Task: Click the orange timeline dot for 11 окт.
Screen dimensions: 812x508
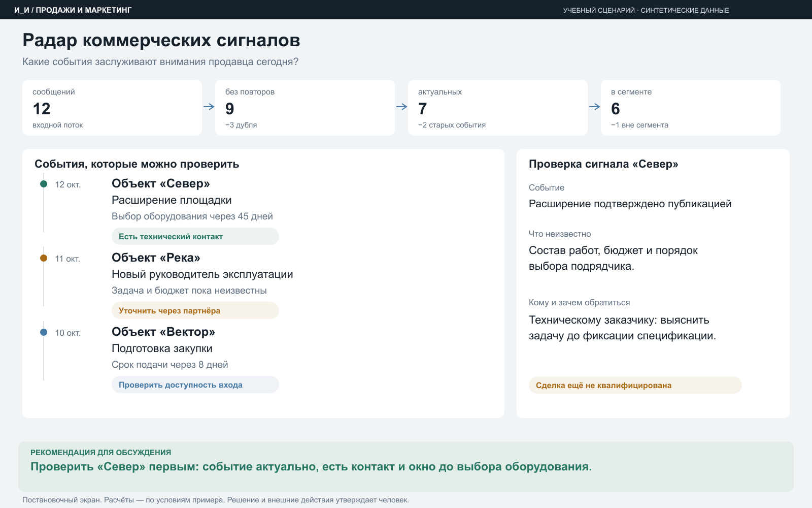Action: (x=44, y=258)
